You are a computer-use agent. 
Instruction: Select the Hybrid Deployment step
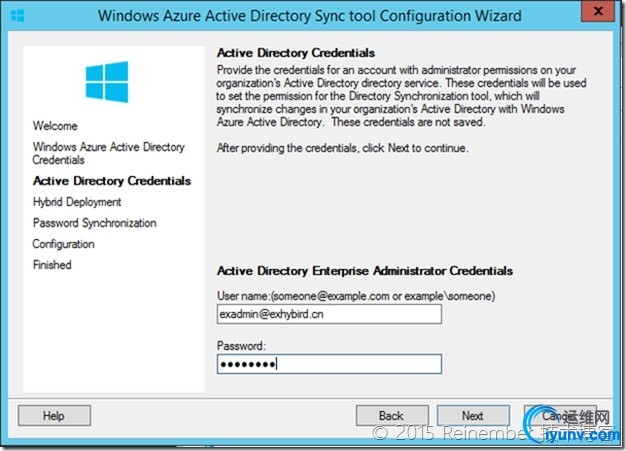pos(77,202)
